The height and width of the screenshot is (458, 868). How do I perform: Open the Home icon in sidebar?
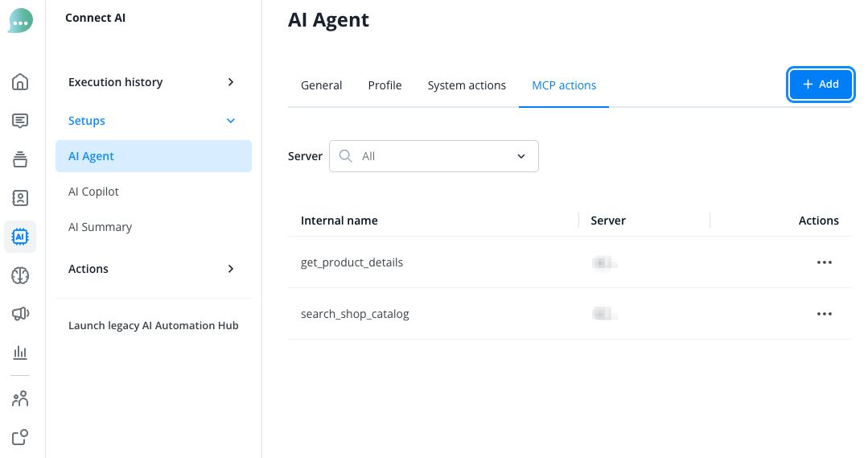point(20,82)
